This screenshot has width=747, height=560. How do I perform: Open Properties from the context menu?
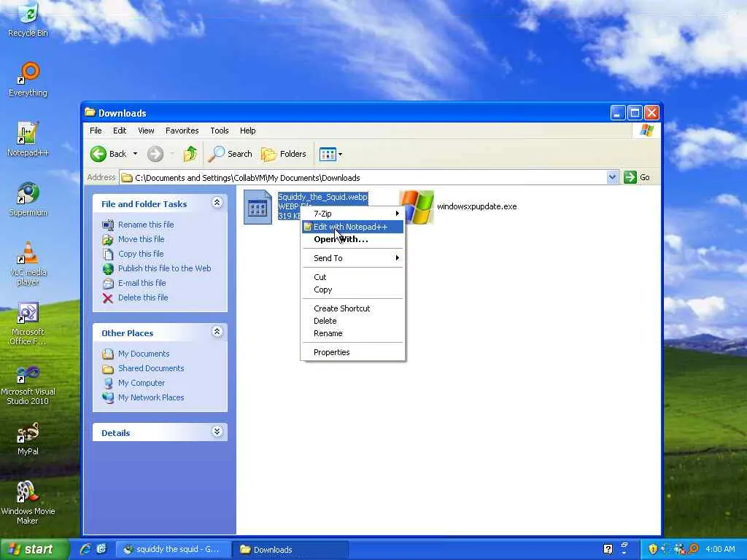point(352,352)
